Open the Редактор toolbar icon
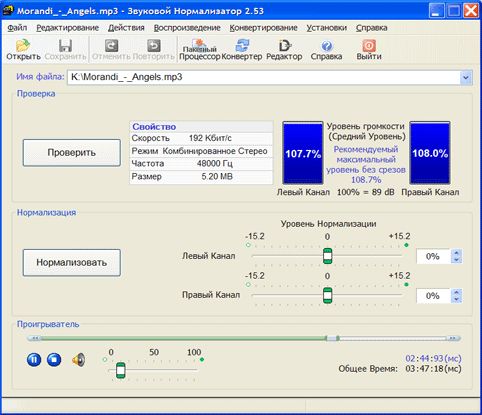The width and height of the screenshot is (482, 415). tap(284, 46)
